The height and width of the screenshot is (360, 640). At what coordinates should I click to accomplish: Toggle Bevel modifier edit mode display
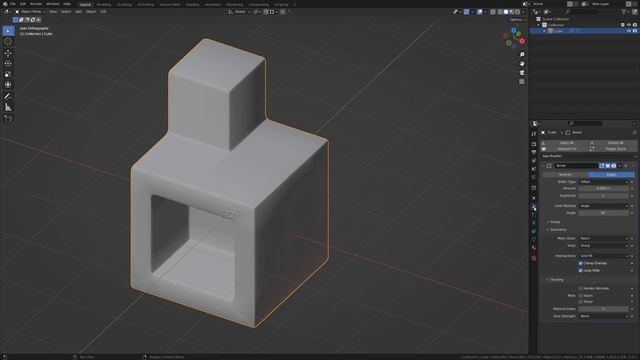[x=602, y=166]
